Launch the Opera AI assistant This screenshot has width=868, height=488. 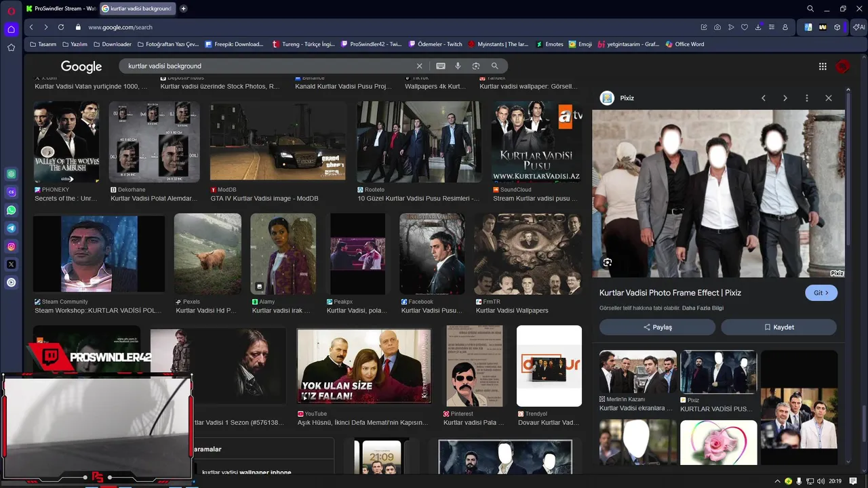click(859, 27)
